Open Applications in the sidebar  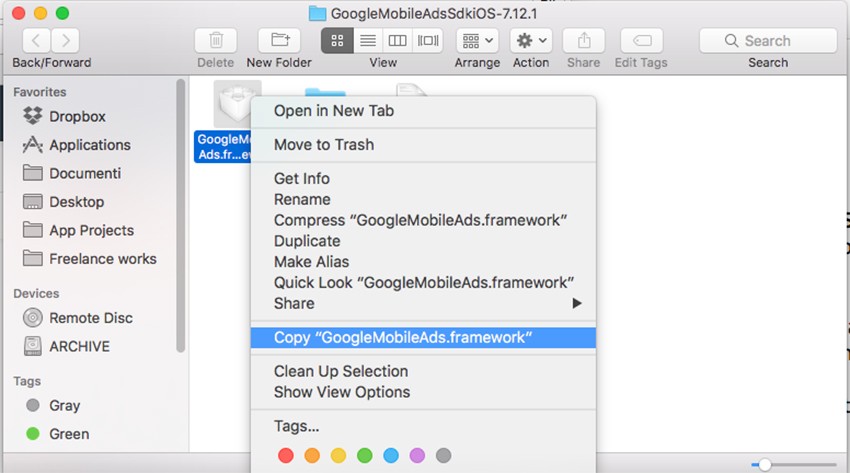(x=89, y=145)
